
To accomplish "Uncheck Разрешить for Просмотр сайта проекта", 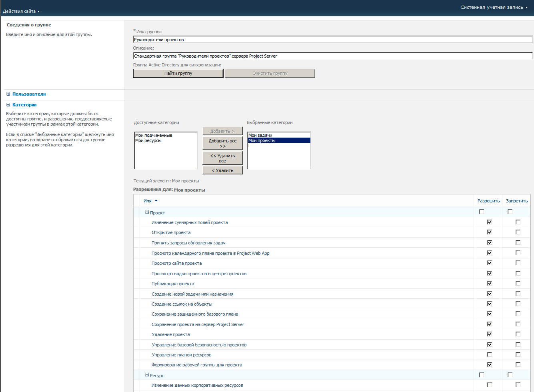I will [490, 263].
